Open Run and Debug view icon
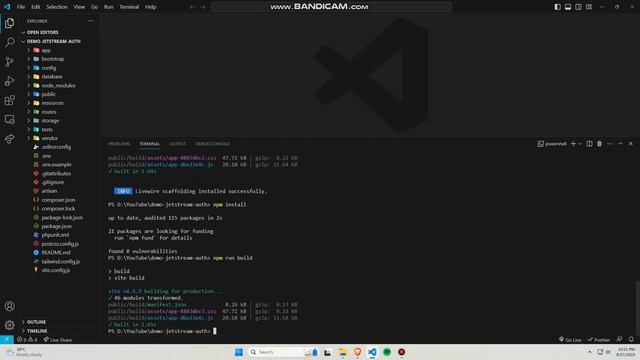This screenshot has height=360, width=640. click(x=9, y=81)
